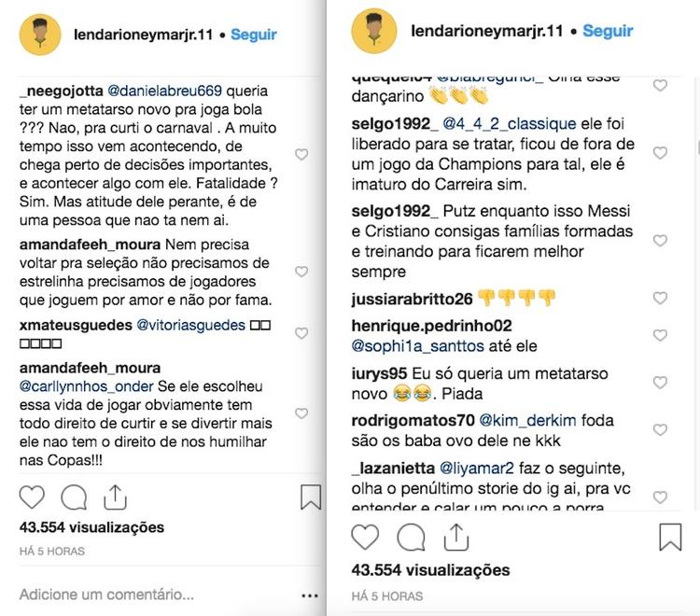
Task: Bookmark the post in the left panel
Action: tap(311, 497)
